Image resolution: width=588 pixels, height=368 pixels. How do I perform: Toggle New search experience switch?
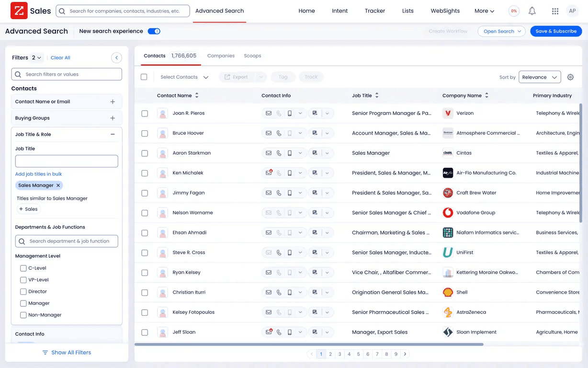tap(154, 31)
